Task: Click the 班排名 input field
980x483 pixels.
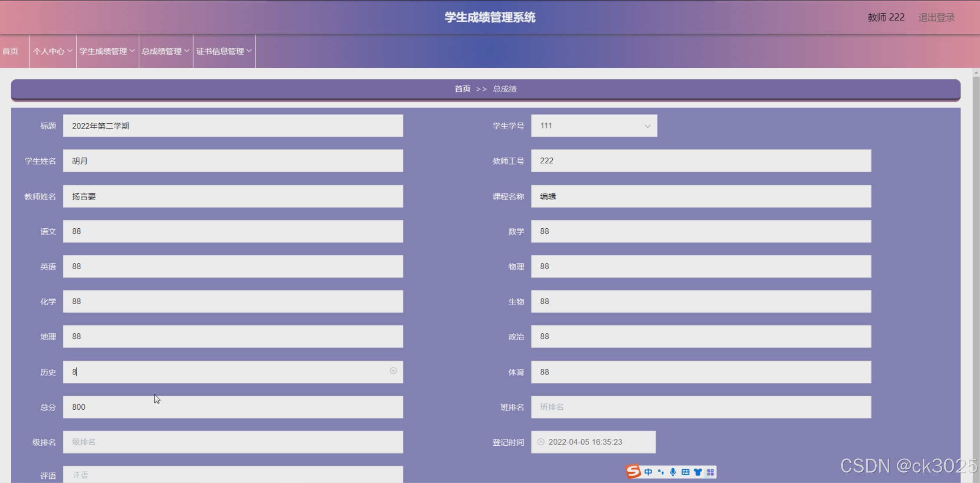Action: coord(701,407)
